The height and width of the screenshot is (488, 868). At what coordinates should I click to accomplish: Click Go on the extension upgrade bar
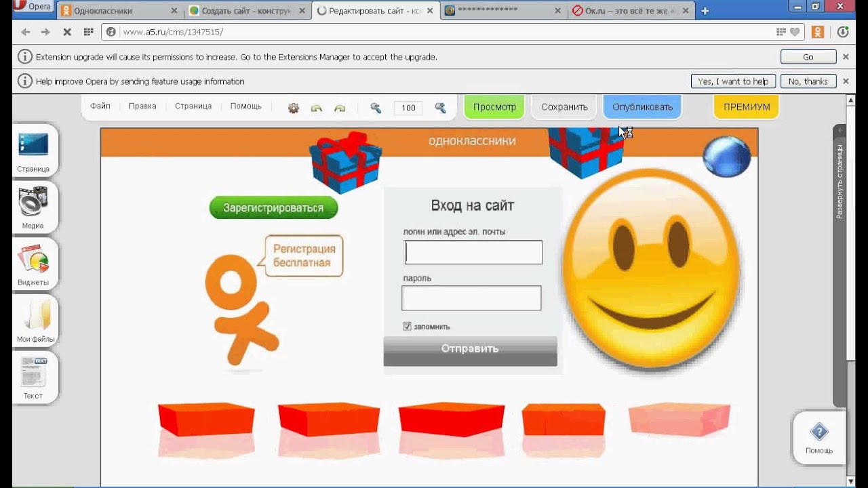point(808,57)
